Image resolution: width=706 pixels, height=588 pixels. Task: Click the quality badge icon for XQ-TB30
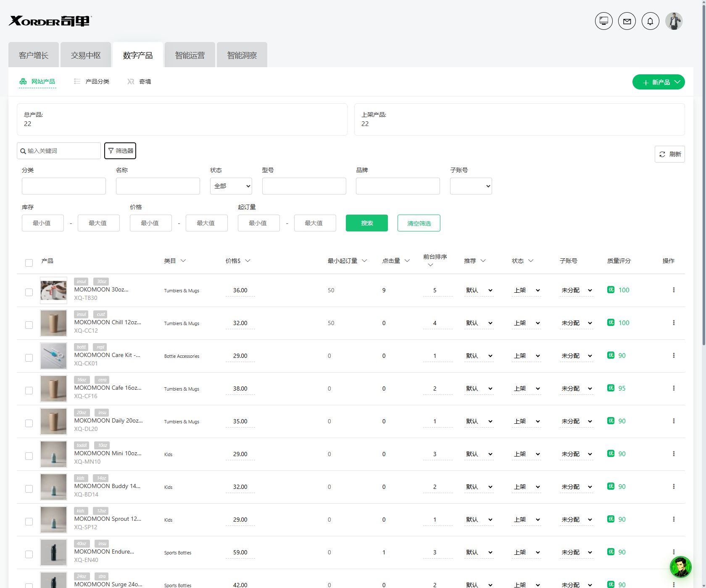click(x=611, y=289)
